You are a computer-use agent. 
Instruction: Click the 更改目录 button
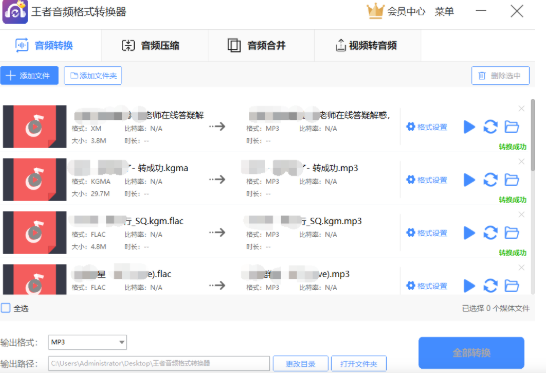click(301, 364)
